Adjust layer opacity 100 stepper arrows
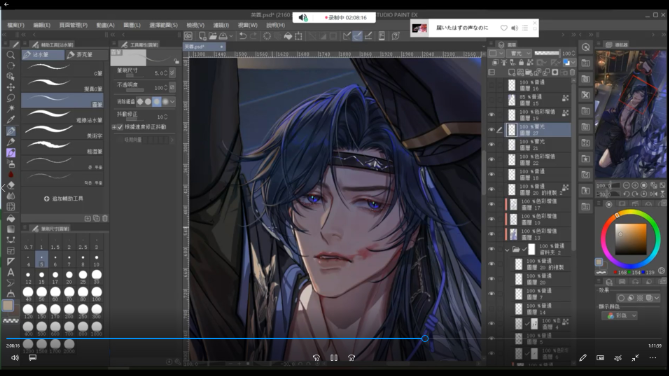This screenshot has width=669, height=376. 573,53
